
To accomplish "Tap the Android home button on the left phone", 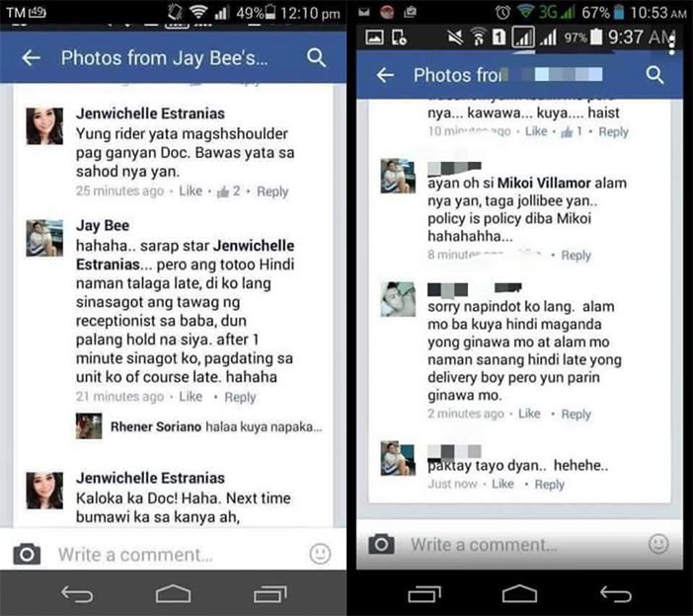I will point(174,594).
